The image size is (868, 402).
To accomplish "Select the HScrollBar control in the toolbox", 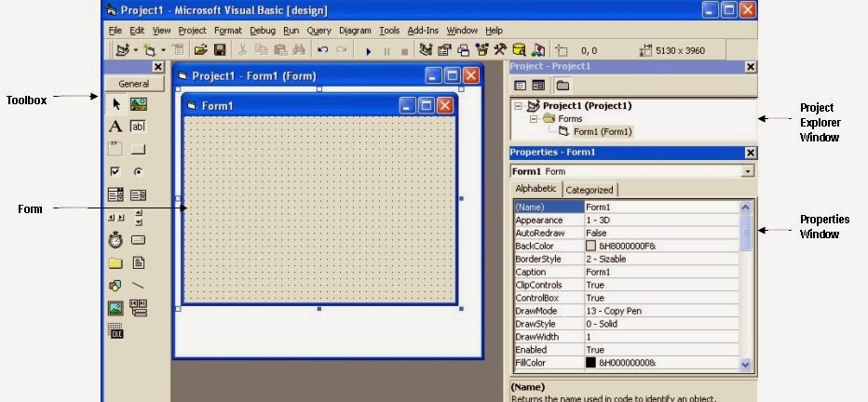I will tap(115, 218).
